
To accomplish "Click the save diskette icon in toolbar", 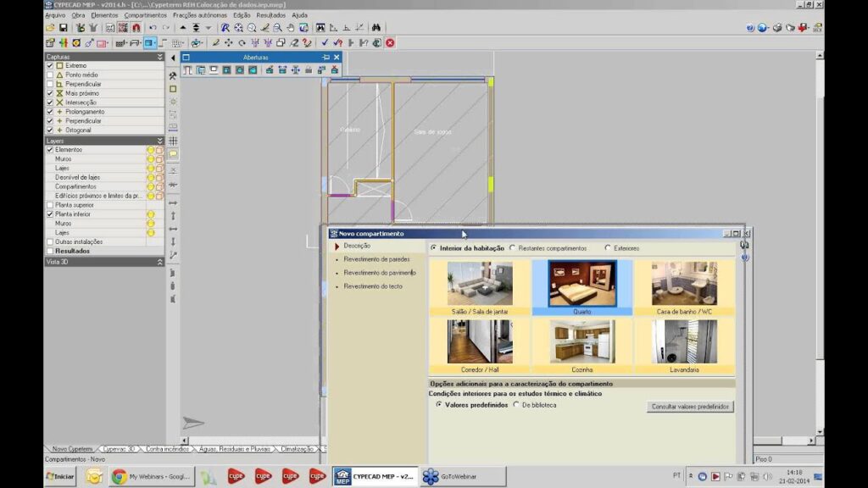I will click(x=63, y=28).
